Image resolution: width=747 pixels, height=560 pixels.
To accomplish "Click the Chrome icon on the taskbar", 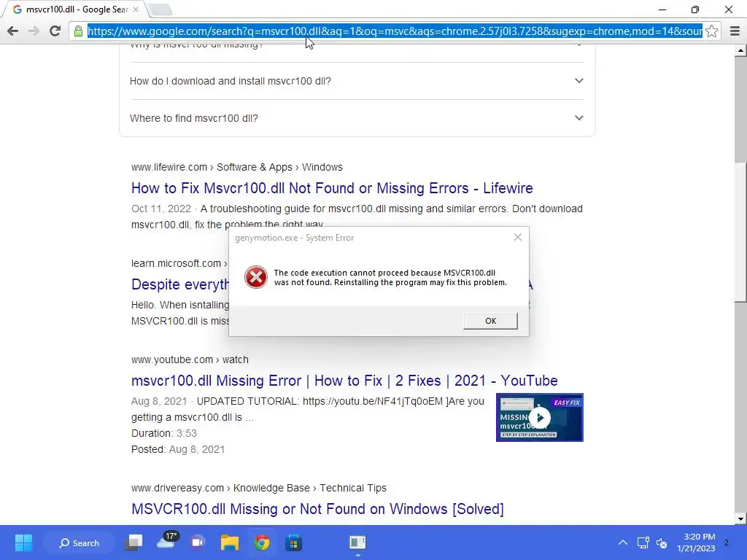I will coord(262,542).
